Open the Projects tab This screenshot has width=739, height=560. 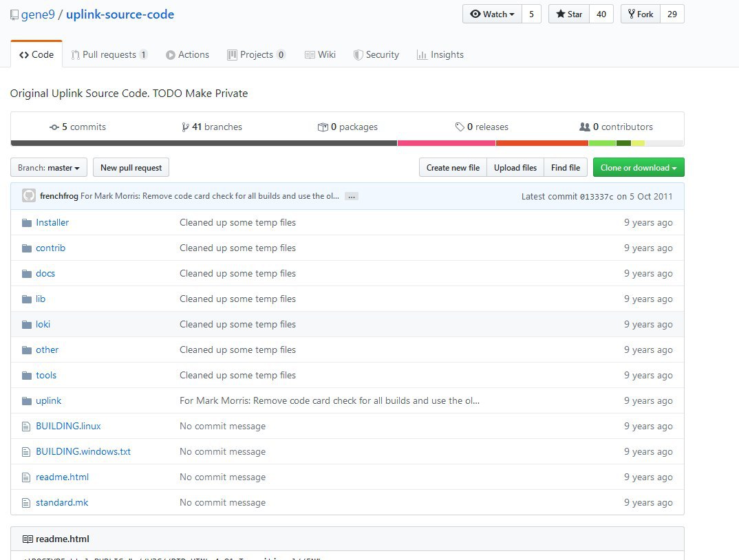pos(256,54)
